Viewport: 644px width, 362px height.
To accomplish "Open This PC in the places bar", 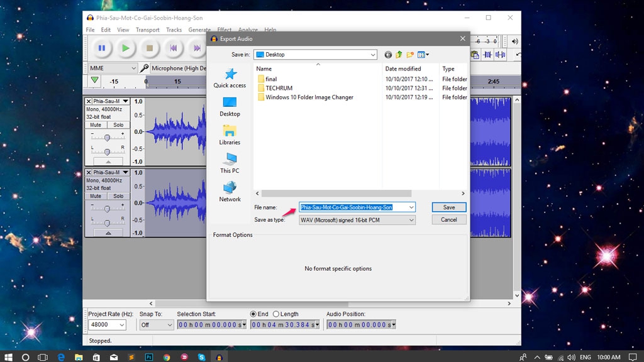I will pyautogui.click(x=230, y=163).
